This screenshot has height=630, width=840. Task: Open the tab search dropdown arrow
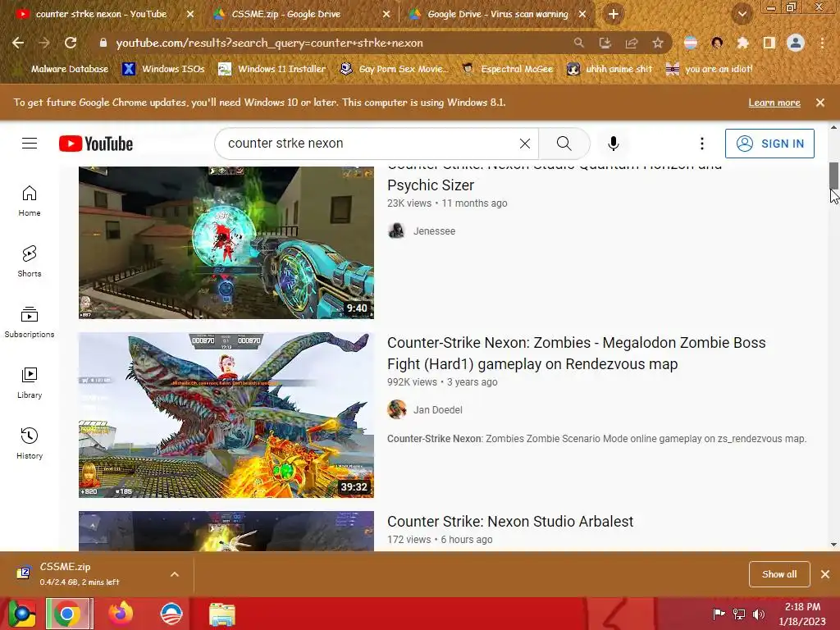point(742,15)
